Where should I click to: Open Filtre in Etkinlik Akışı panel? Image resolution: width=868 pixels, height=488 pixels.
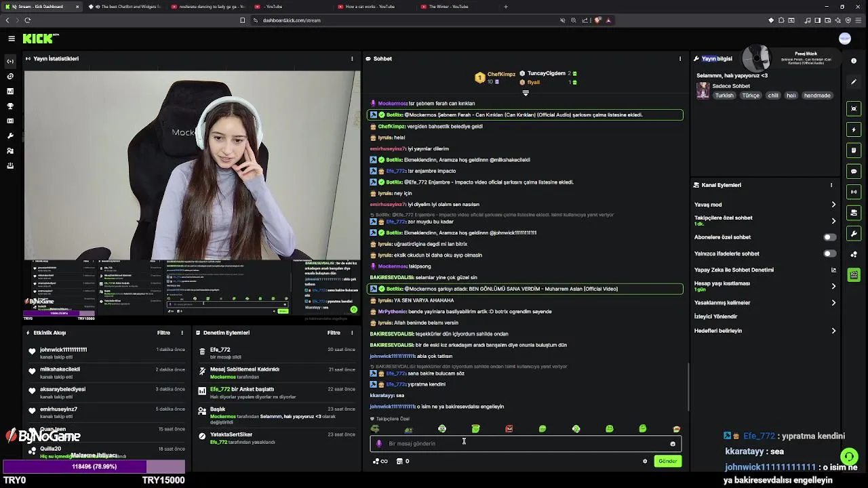[163, 333]
